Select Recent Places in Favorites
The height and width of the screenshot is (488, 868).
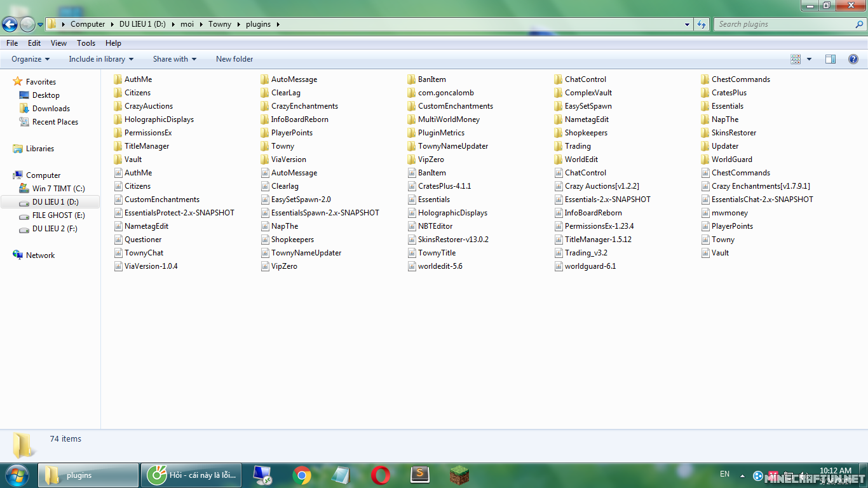pos(49,122)
